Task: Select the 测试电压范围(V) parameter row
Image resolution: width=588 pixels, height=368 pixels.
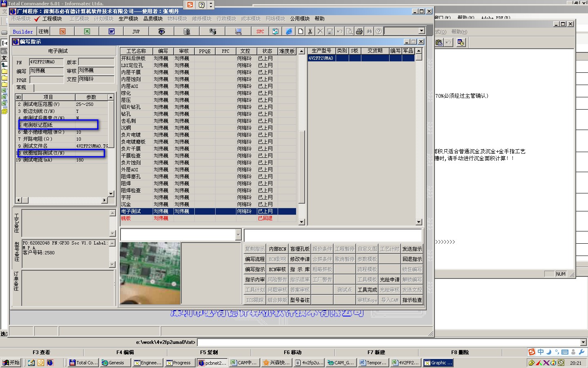Action: click(x=62, y=104)
